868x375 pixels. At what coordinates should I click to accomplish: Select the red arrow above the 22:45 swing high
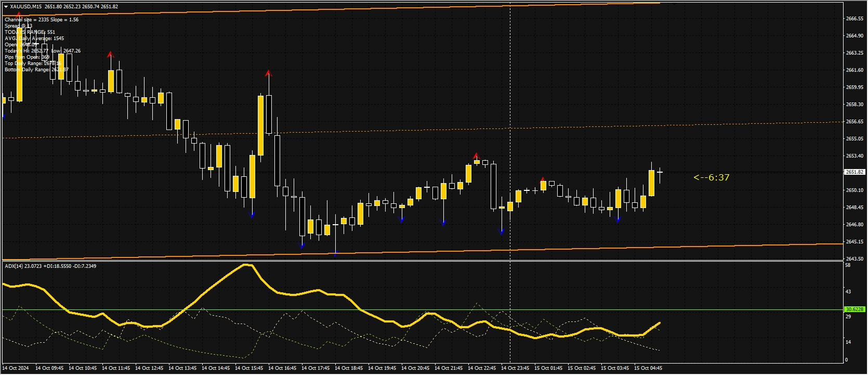pyautogui.click(x=476, y=156)
